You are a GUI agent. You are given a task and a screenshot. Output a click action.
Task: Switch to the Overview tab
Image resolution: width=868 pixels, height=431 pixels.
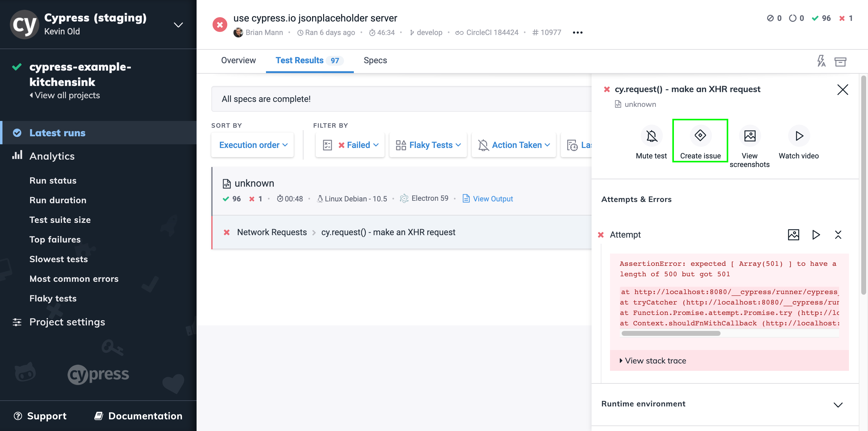click(238, 60)
